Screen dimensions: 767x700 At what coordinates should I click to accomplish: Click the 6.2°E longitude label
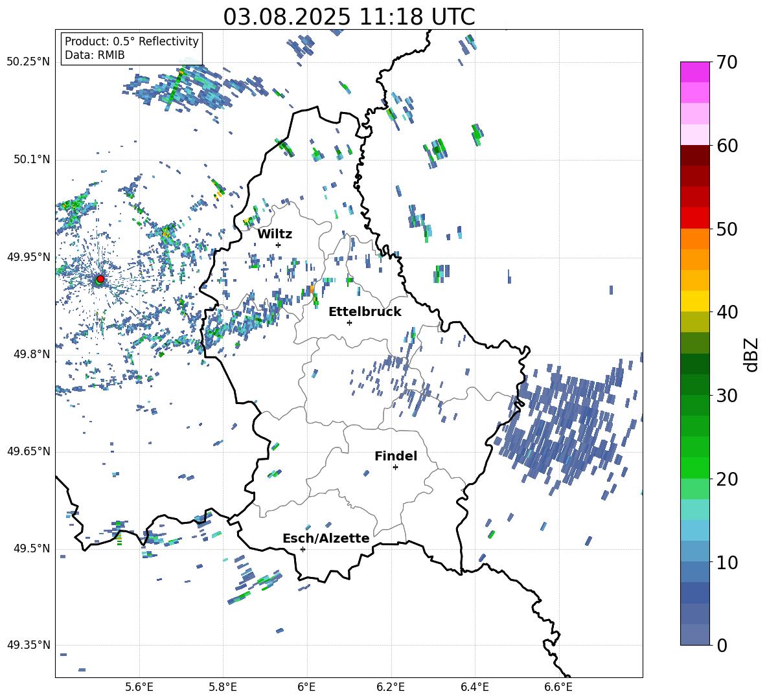click(x=391, y=687)
